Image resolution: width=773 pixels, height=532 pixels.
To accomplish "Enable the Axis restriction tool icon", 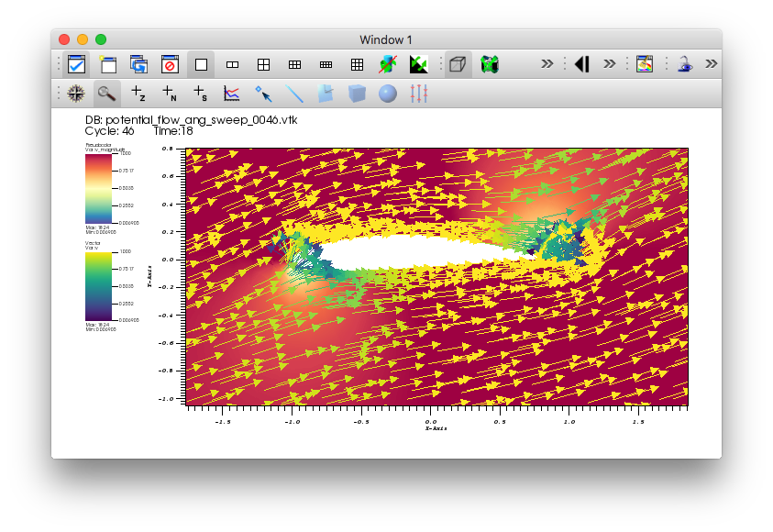I will tap(418, 94).
